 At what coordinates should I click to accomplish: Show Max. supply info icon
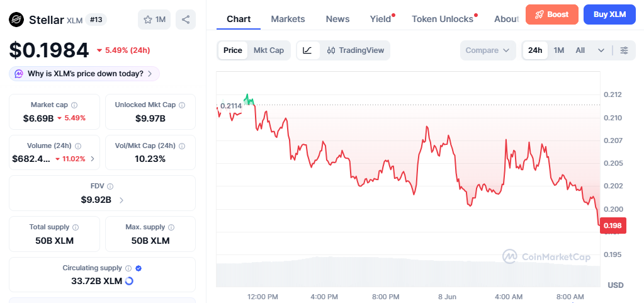pyautogui.click(x=171, y=227)
